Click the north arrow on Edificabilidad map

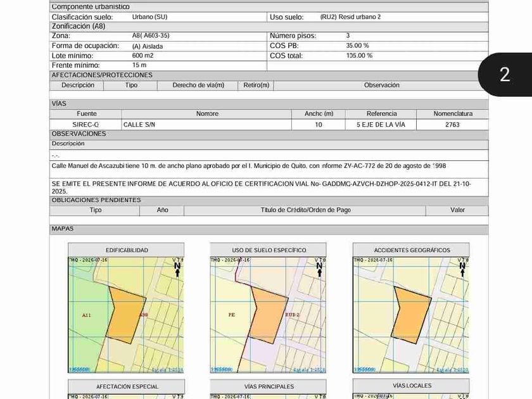pyautogui.click(x=177, y=270)
